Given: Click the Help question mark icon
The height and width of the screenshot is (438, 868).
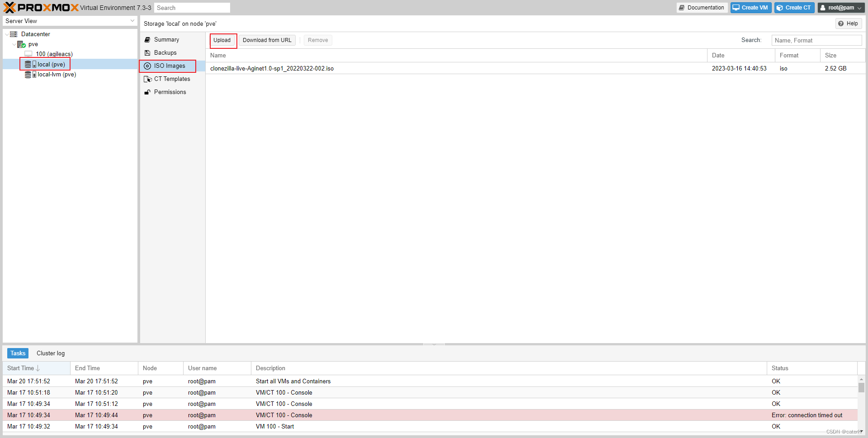Looking at the screenshot, I should click(841, 24).
